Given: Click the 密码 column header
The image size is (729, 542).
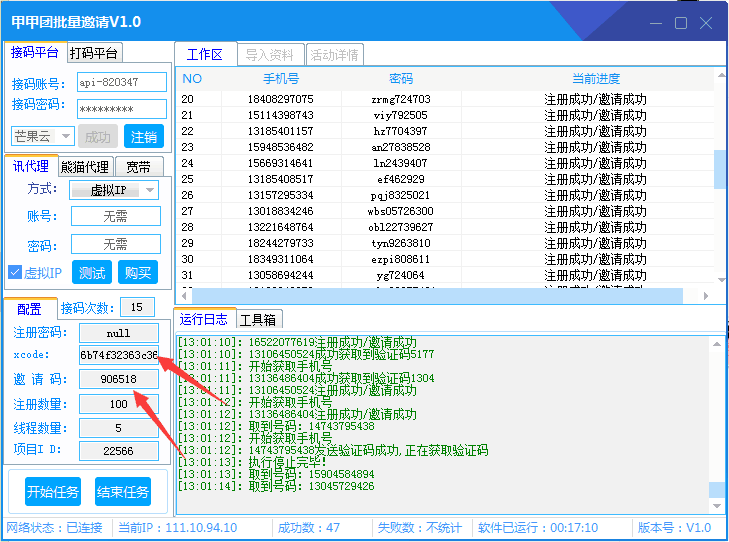Looking at the screenshot, I should (401, 79).
